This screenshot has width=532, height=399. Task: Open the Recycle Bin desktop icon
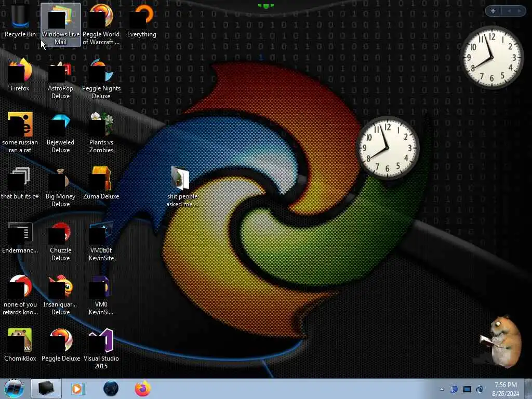pyautogui.click(x=20, y=21)
